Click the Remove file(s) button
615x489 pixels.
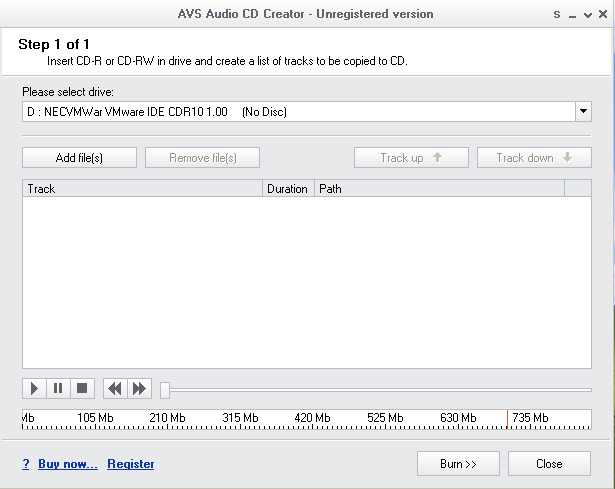pyautogui.click(x=202, y=158)
